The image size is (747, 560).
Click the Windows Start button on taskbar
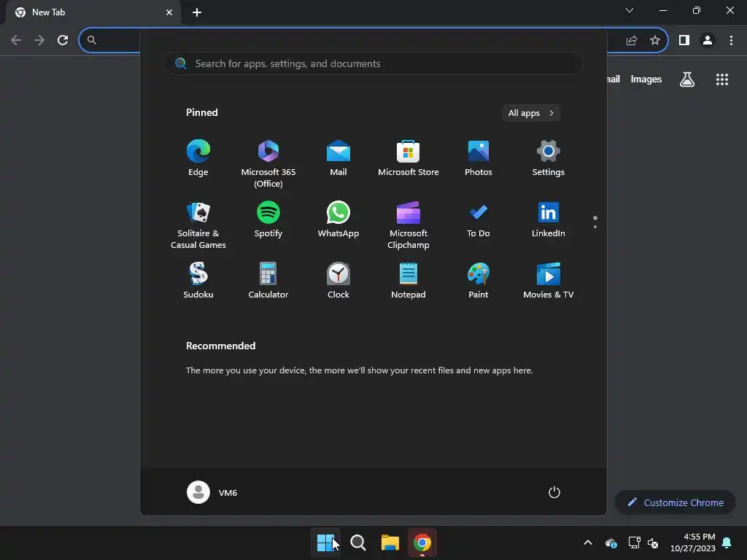click(x=325, y=542)
